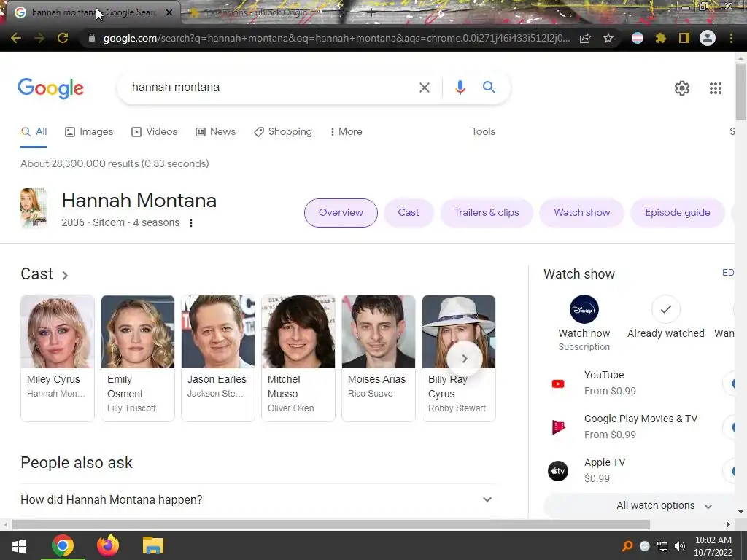This screenshot has height=560, width=747.
Task: Expand the More search filters menu
Action: tap(347, 131)
